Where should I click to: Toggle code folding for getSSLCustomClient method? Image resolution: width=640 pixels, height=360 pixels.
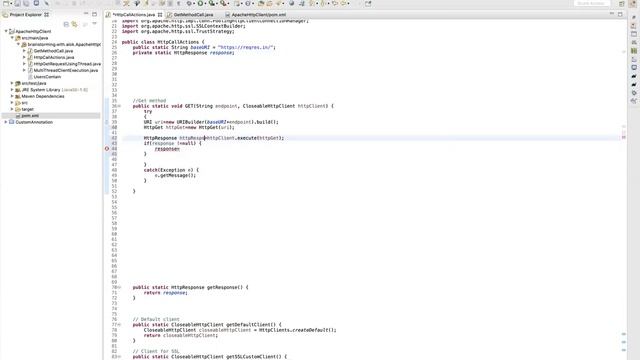(x=119, y=357)
